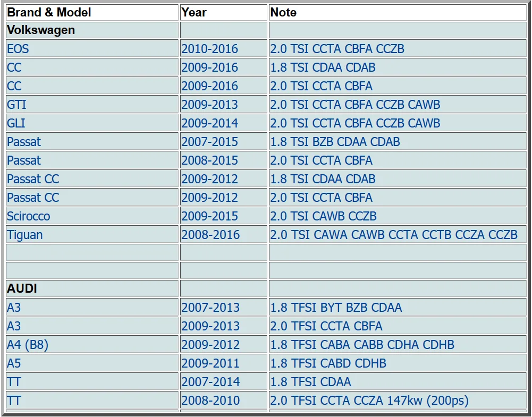Click the Tiguan note starting "2.0 TSI CAWA CAWB"
Image resolution: width=532 pixels, height=417 pixels.
[x=394, y=235]
